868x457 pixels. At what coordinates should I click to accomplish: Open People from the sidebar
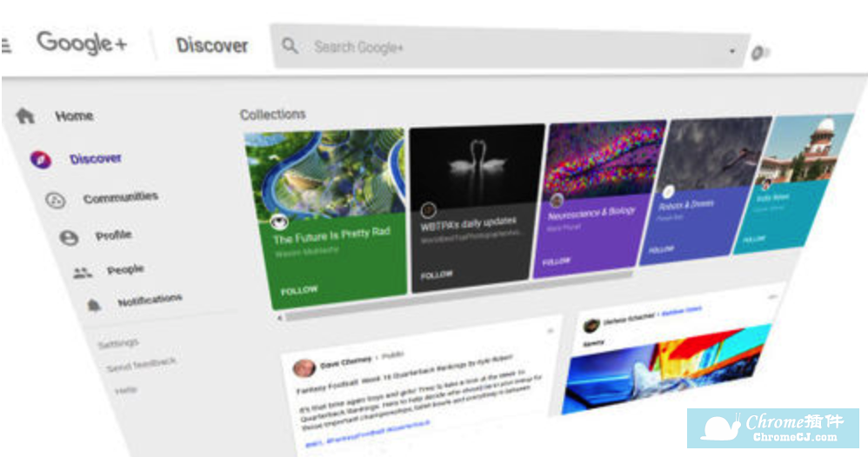tap(125, 269)
